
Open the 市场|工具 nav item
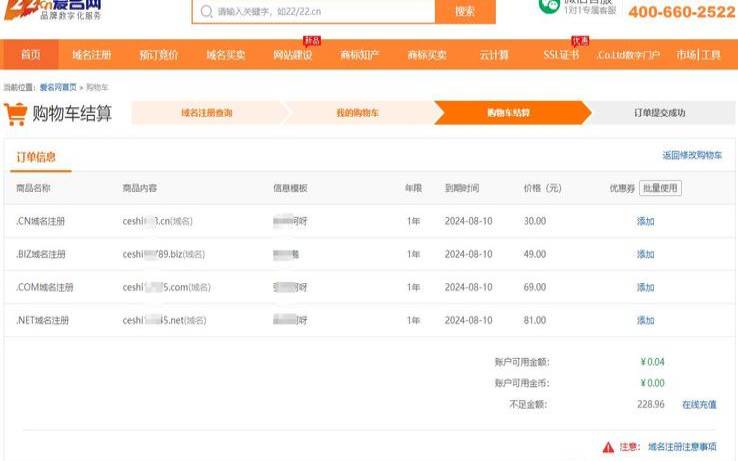698,55
